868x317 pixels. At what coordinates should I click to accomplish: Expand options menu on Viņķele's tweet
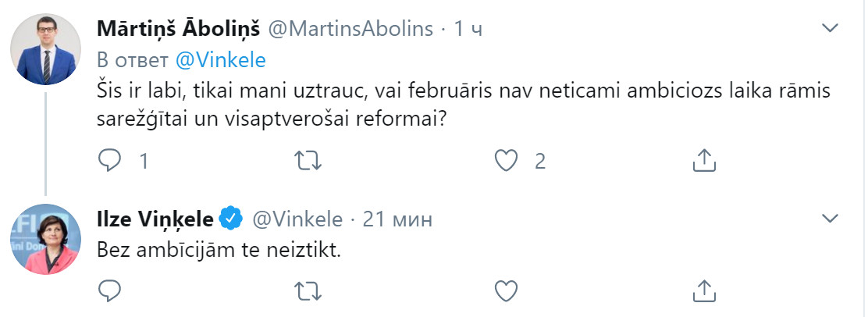tap(830, 219)
